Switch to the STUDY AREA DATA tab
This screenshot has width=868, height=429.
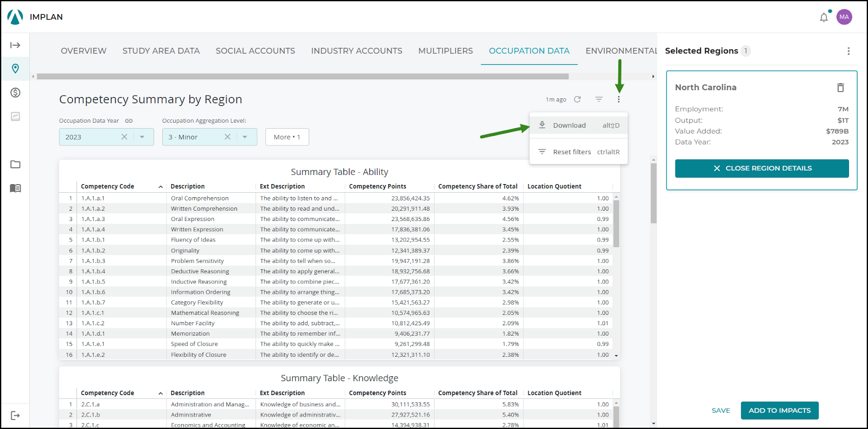tap(161, 51)
